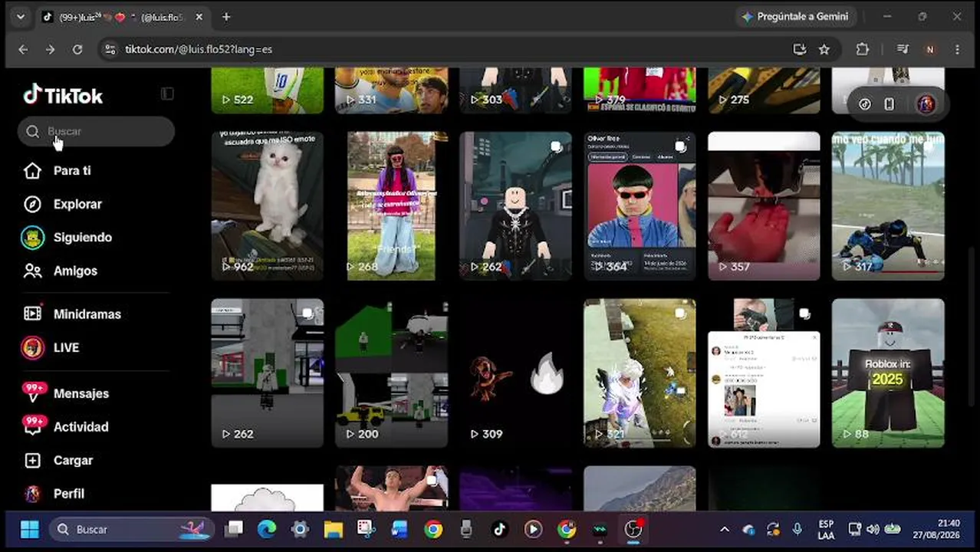Click the phone app icon in floating toolbar
Viewport: 980px width, 552px height.
889,104
